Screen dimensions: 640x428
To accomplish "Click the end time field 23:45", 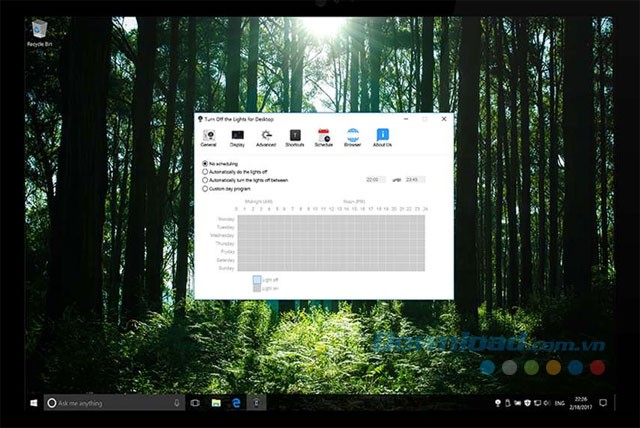I will 414,179.
